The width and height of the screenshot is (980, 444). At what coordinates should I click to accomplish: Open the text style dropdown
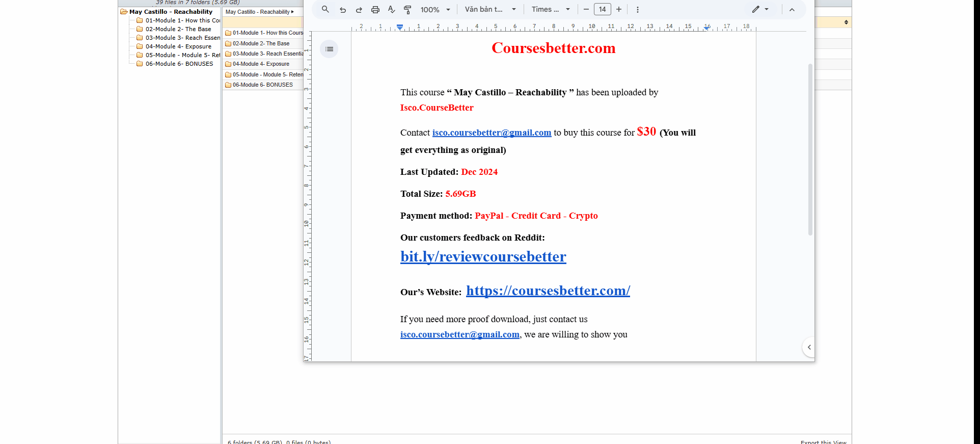pyautogui.click(x=490, y=10)
